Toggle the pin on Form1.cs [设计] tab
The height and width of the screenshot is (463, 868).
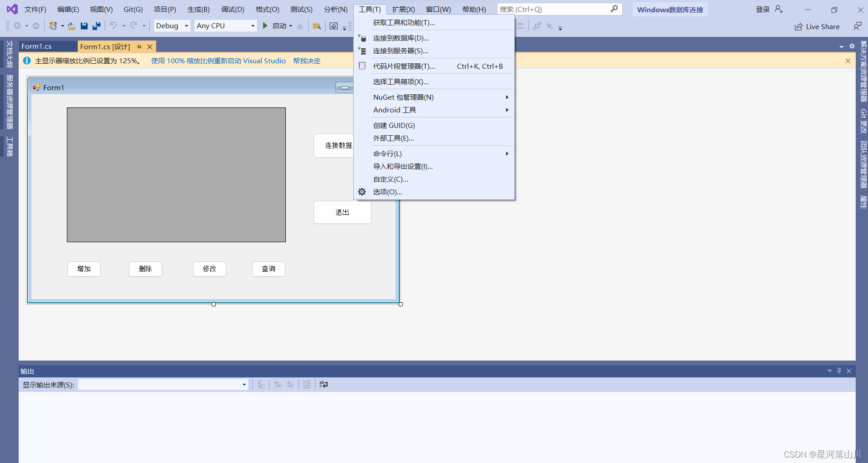[x=139, y=46]
